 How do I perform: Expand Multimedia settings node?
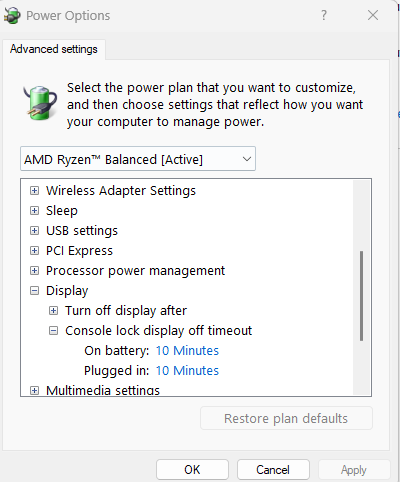[34, 390]
